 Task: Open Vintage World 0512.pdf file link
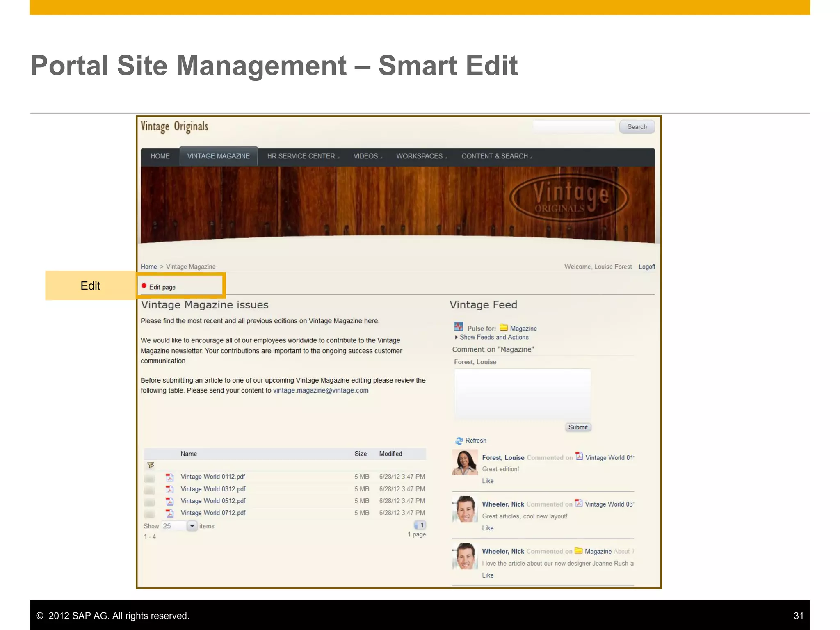[213, 501]
